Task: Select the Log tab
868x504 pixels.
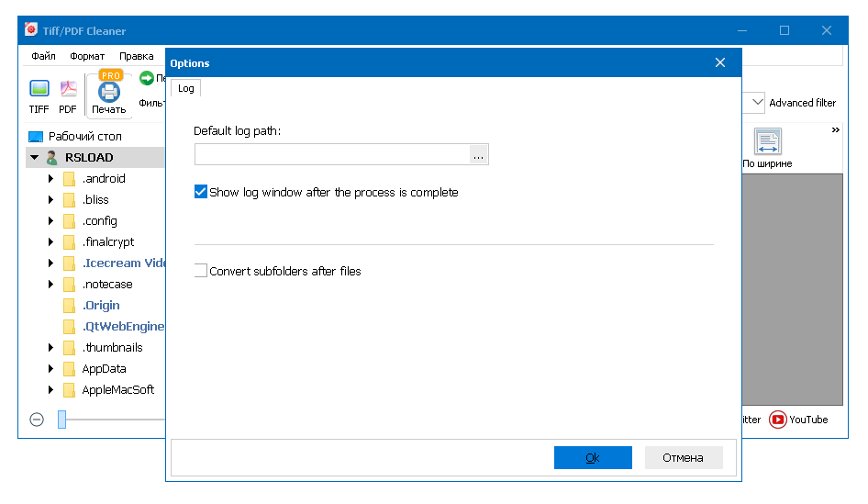Action: click(185, 88)
